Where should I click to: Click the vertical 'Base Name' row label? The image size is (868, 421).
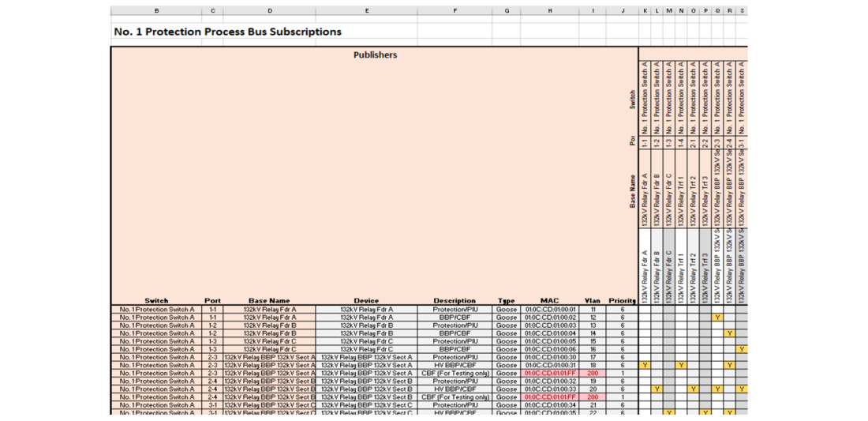click(632, 192)
